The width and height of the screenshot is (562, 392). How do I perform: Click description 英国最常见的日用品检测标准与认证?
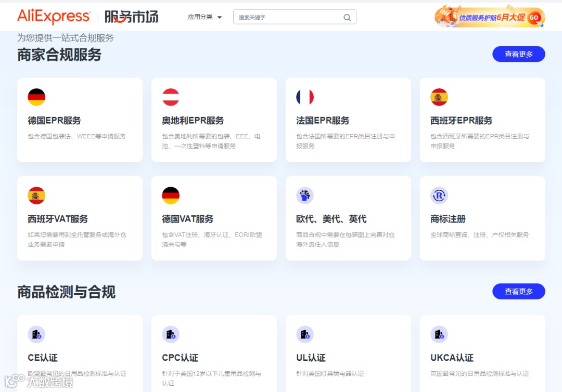coord(480,374)
